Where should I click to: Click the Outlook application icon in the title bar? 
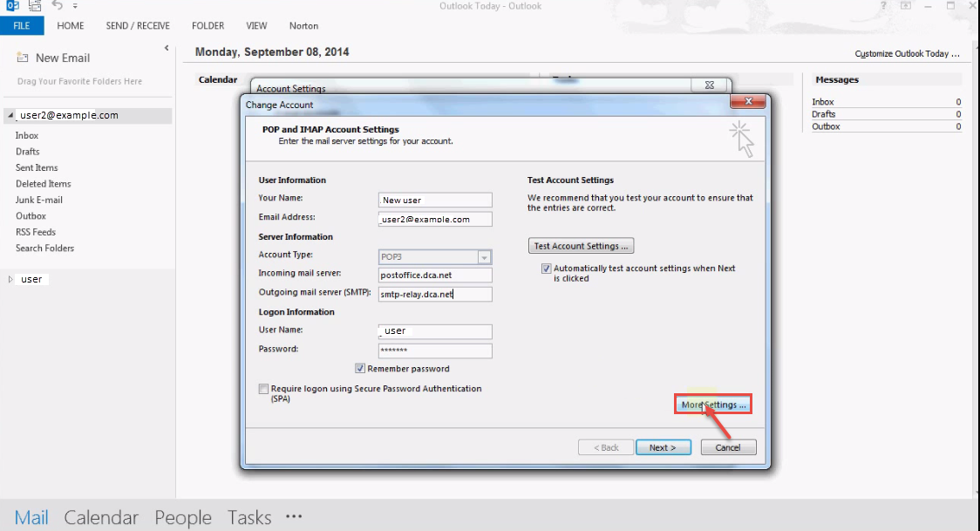[x=13, y=6]
